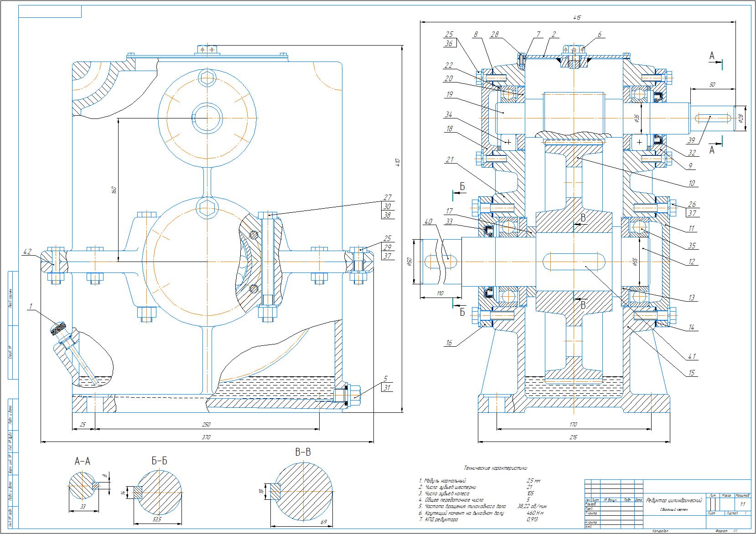The width and height of the screenshot is (756, 534).
Task: Select part callout number 40
Action: coord(427,221)
